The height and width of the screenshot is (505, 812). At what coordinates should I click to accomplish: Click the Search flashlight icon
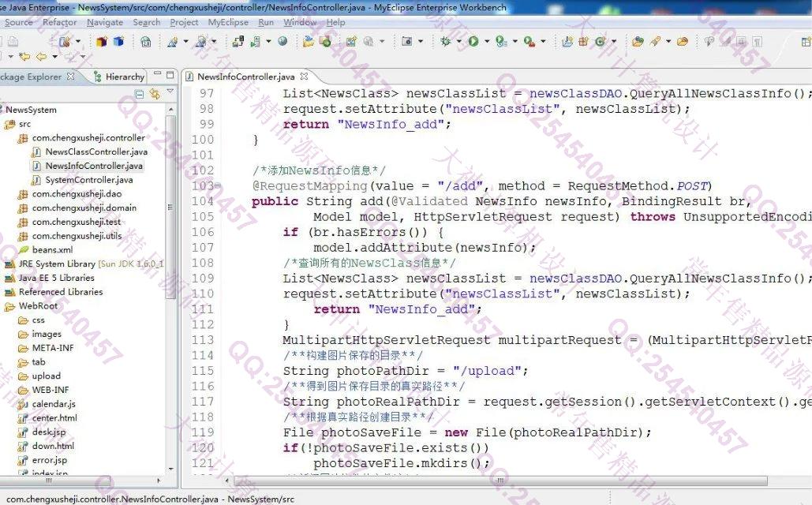[x=656, y=42]
